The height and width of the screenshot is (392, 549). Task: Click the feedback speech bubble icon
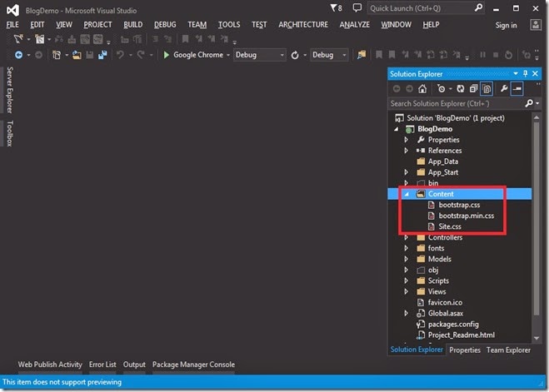point(357,7)
